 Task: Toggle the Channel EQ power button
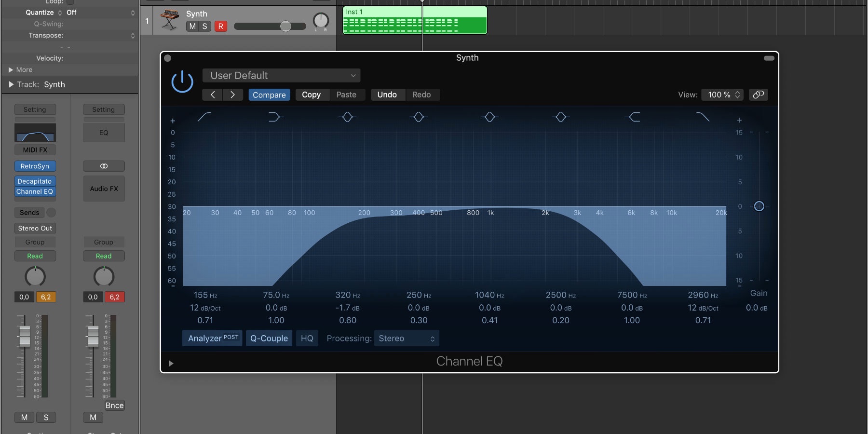point(182,81)
